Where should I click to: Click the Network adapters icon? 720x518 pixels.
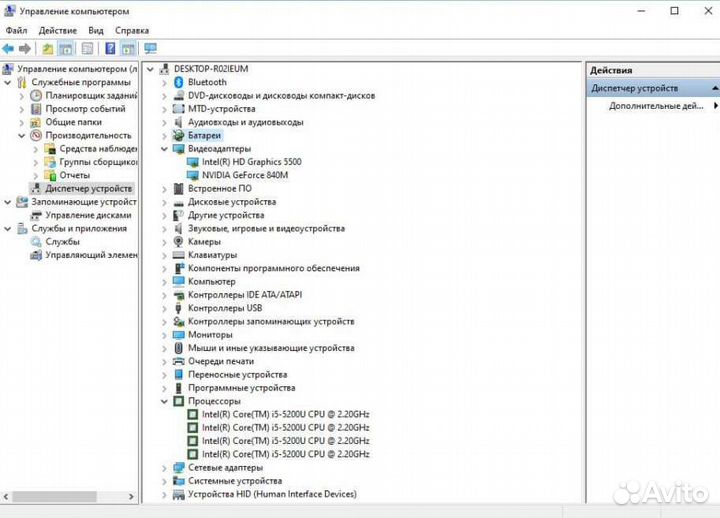tap(179, 468)
